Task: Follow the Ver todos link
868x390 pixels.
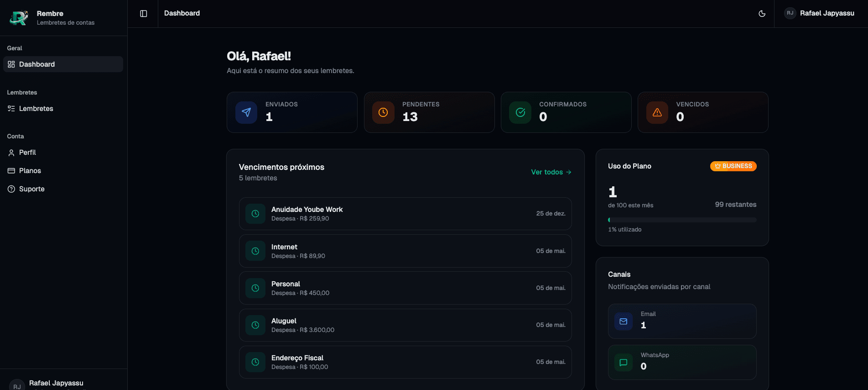Action: click(551, 172)
